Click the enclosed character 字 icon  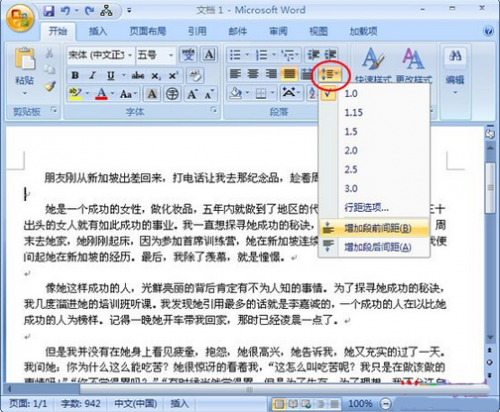(172, 94)
